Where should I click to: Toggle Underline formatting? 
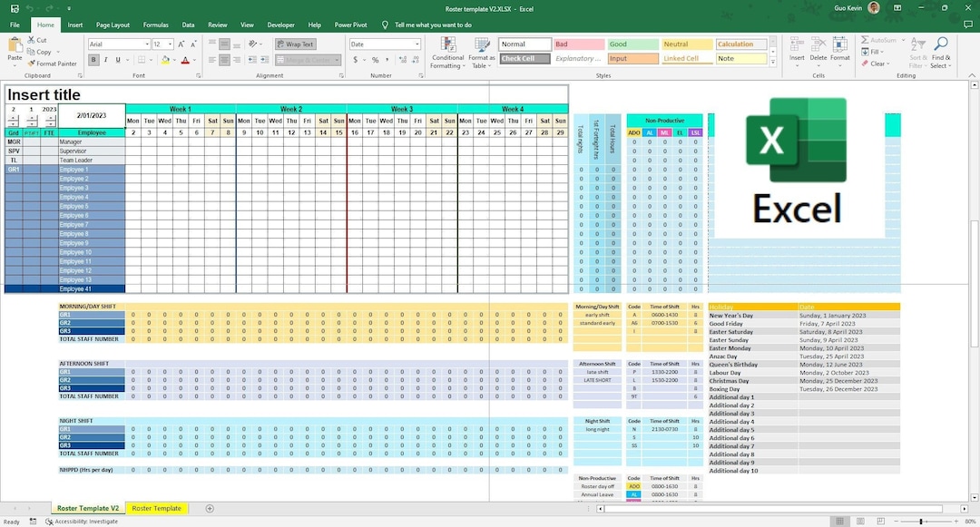point(117,60)
